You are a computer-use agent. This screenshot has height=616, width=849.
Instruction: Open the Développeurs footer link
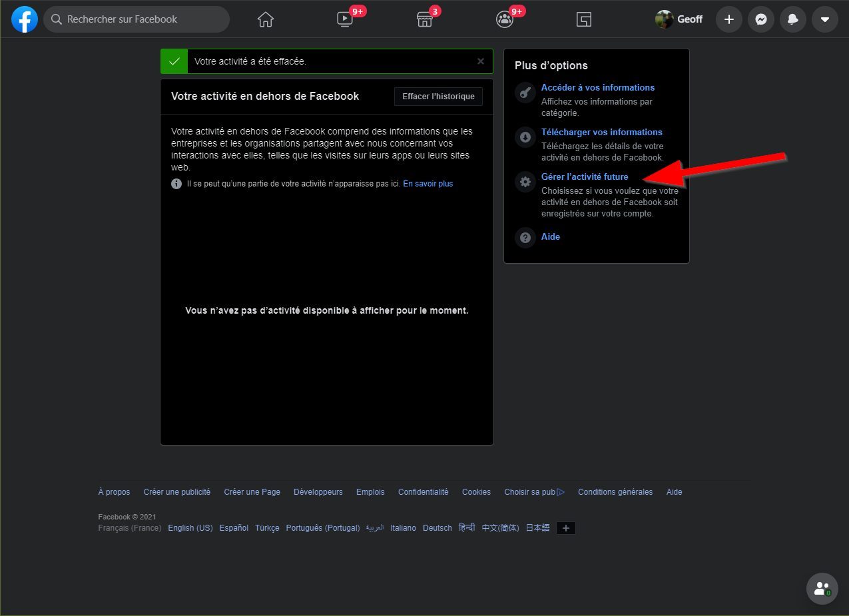tap(318, 492)
